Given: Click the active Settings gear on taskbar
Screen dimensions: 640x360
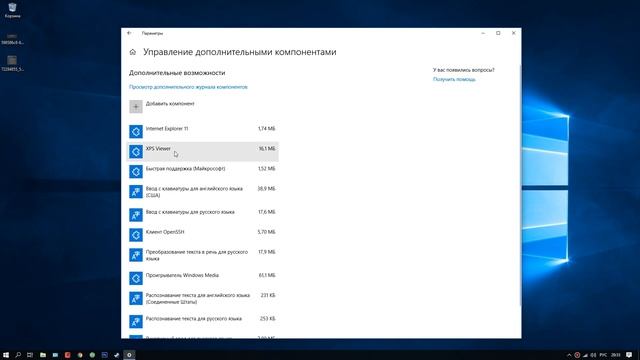Looking at the screenshot, I should click(x=129, y=355).
